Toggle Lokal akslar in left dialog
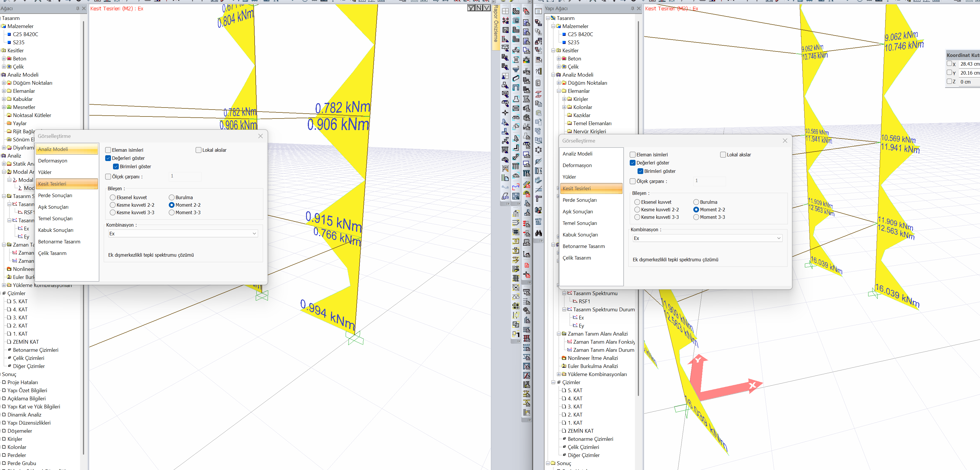The image size is (980, 470). 198,150
